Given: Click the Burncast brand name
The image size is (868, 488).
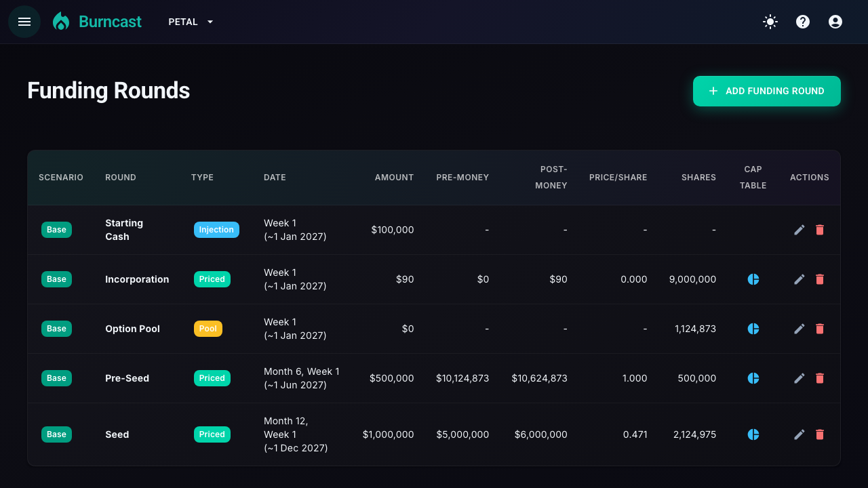Looking at the screenshot, I should point(110,22).
